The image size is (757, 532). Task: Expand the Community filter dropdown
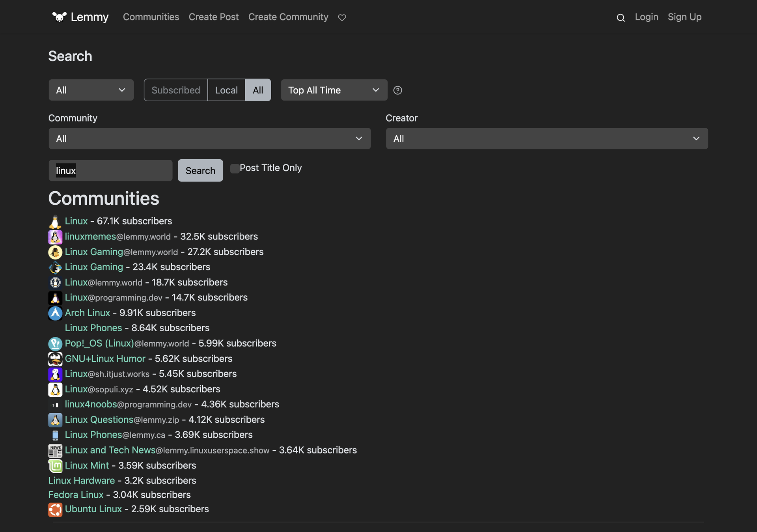pos(210,139)
